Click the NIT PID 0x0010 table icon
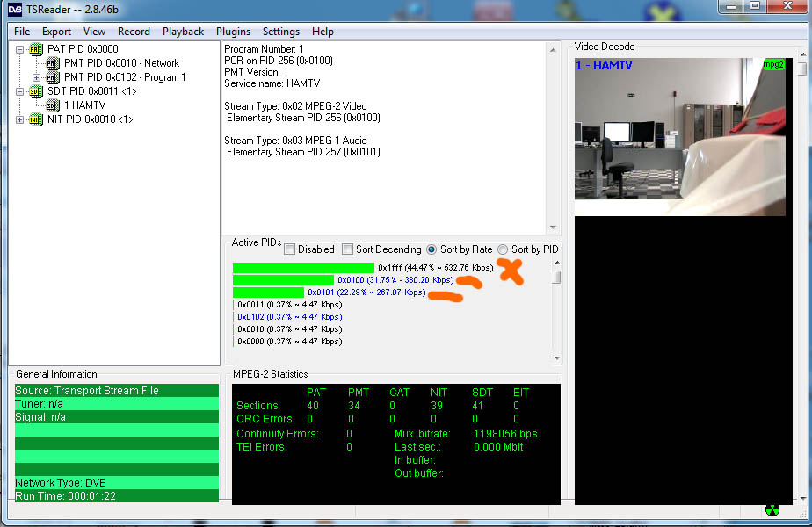The height and width of the screenshot is (527, 812). point(35,119)
